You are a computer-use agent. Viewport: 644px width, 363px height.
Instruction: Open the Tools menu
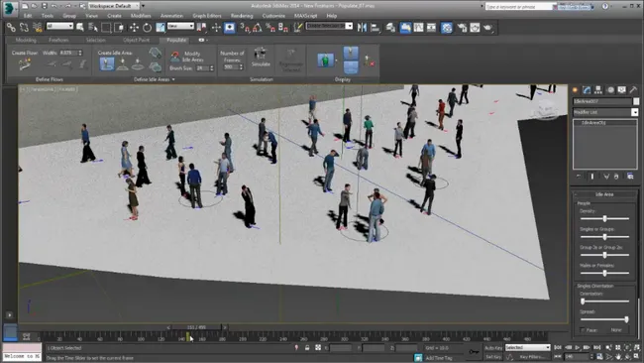[48, 16]
